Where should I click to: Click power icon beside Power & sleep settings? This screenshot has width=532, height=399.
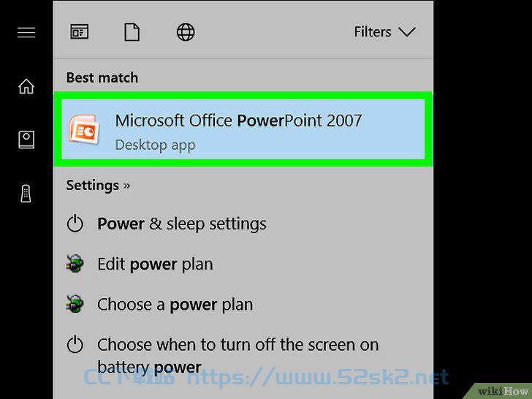[75, 224]
